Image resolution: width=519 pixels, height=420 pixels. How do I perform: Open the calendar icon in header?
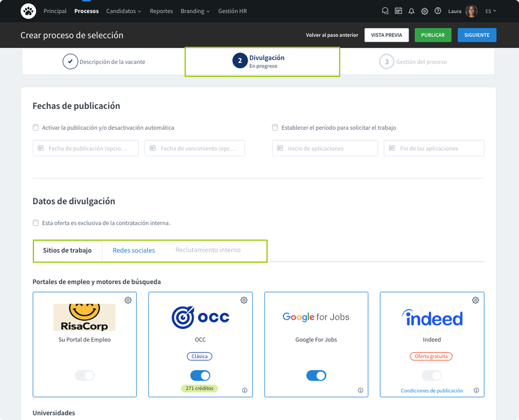pyautogui.click(x=398, y=11)
